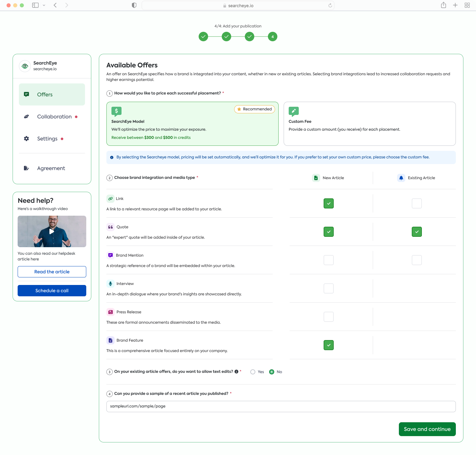
Task: Enable Brand Mention for Existing Article
Action: (x=416, y=260)
